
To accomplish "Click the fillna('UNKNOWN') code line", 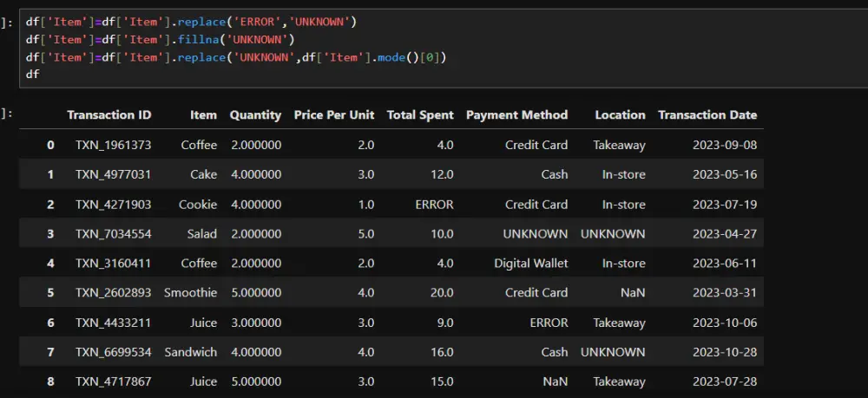I will coord(161,40).
